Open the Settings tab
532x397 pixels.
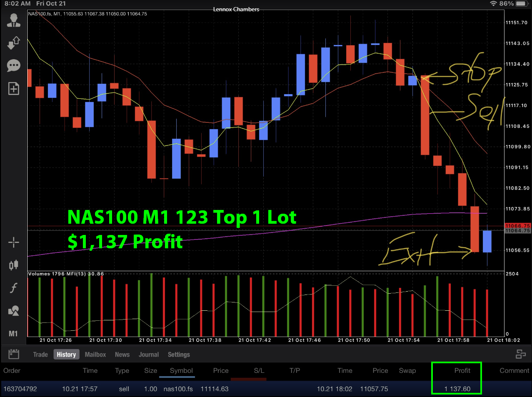click(179, 355)
